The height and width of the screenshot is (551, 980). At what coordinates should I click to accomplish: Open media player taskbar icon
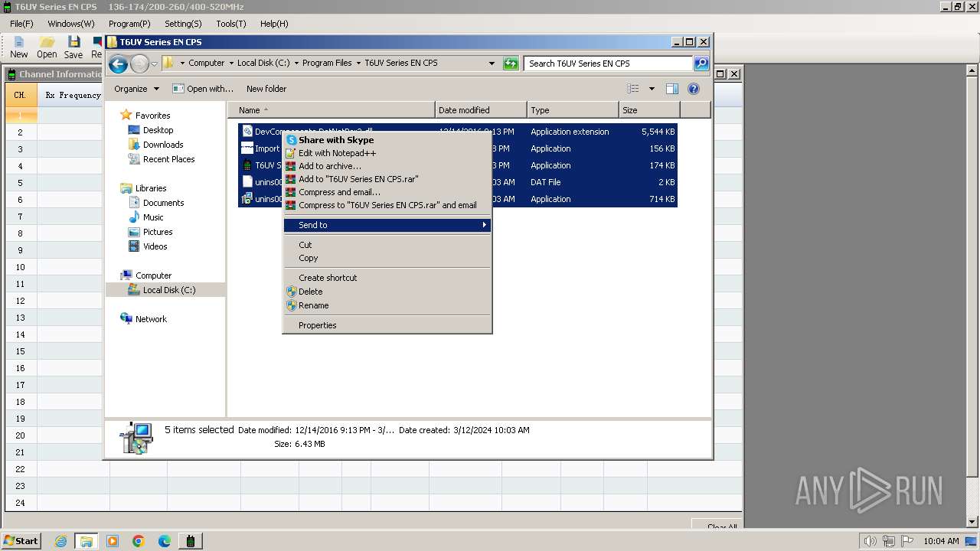pos(113,541)
